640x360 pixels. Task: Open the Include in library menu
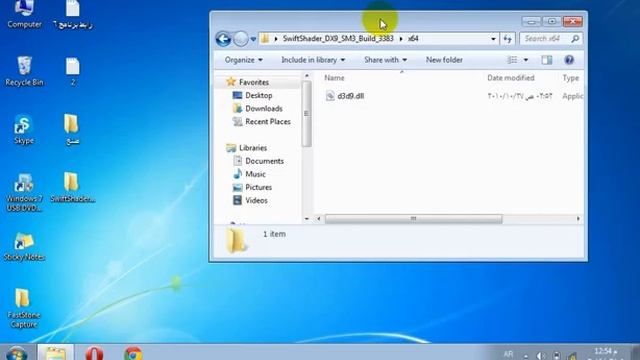point(313,60)
